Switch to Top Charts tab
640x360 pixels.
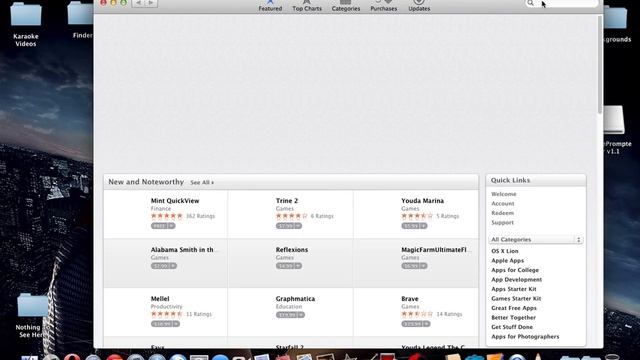coord(307,6)
